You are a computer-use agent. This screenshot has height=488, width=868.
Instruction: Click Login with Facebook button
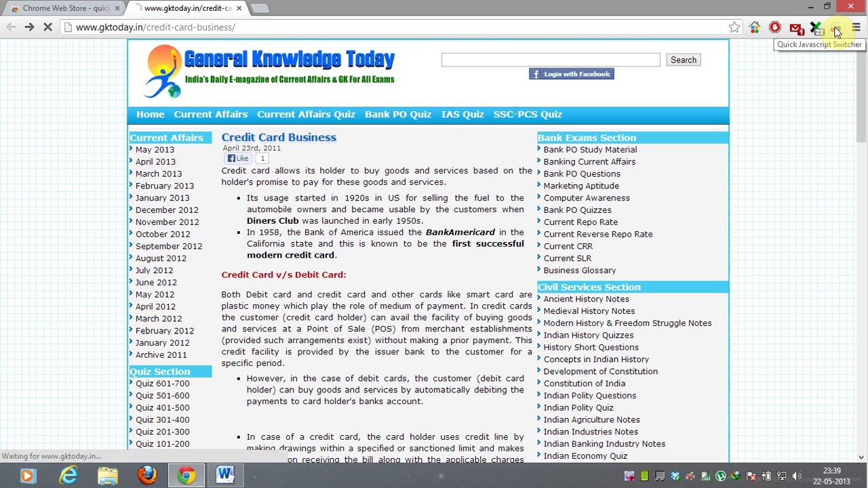tap(571, 74)
